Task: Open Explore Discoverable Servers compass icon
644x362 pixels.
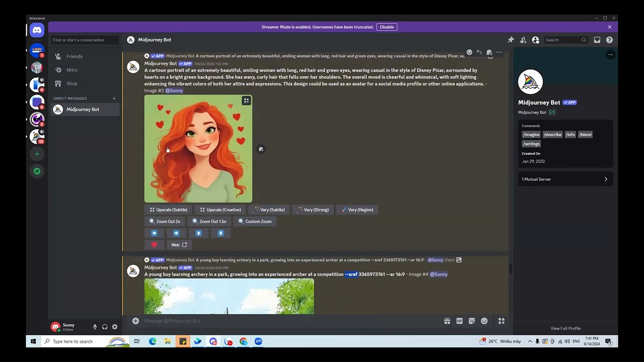Action: 37,171
